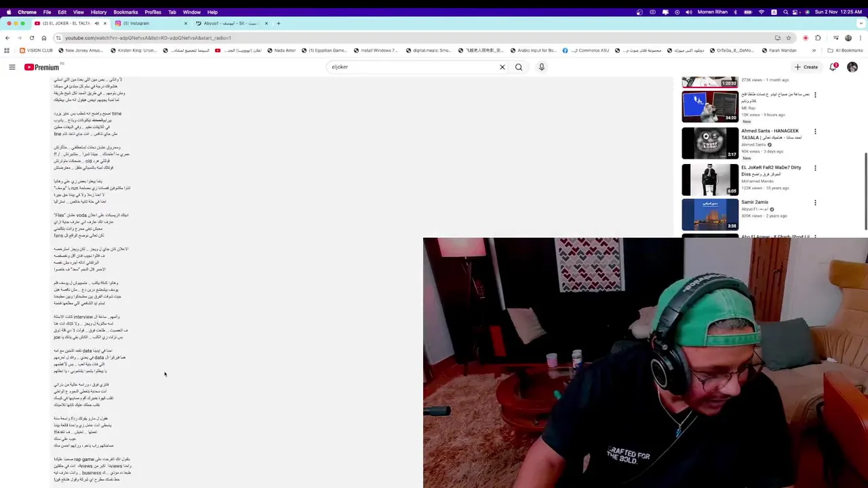Image resolution: width=868 pixels, height=488 pixels.
Task: Open 'Install Windows 7...' bookmark
Action: click(375, 50)
